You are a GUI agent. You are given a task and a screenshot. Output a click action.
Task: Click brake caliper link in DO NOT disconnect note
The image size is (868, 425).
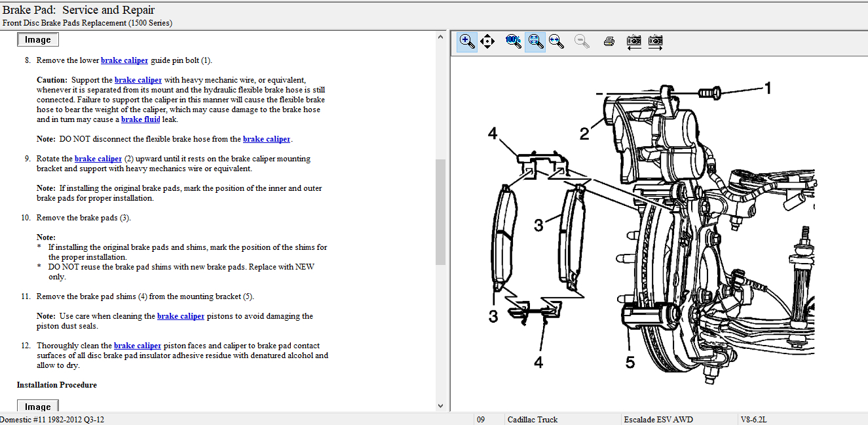267,139
